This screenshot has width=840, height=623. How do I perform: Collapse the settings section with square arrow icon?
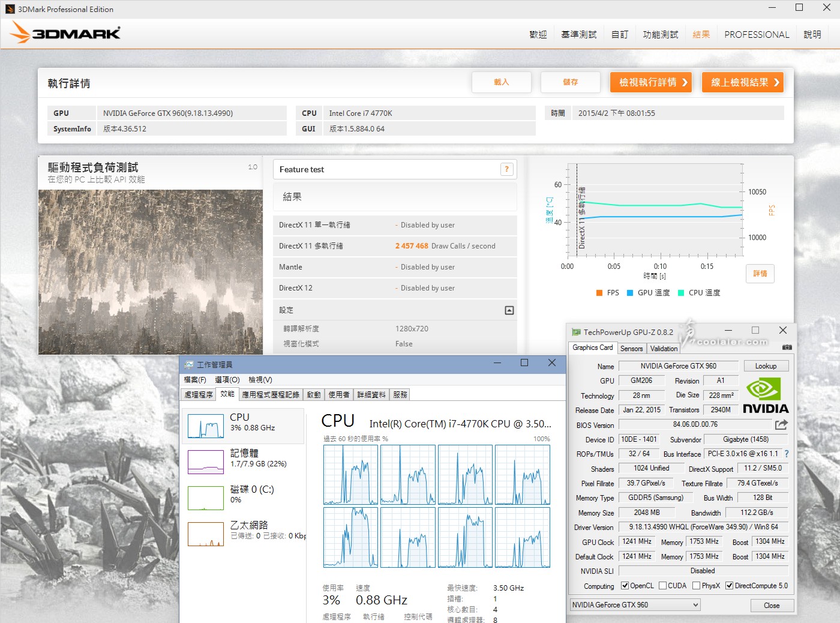(509, 310)
